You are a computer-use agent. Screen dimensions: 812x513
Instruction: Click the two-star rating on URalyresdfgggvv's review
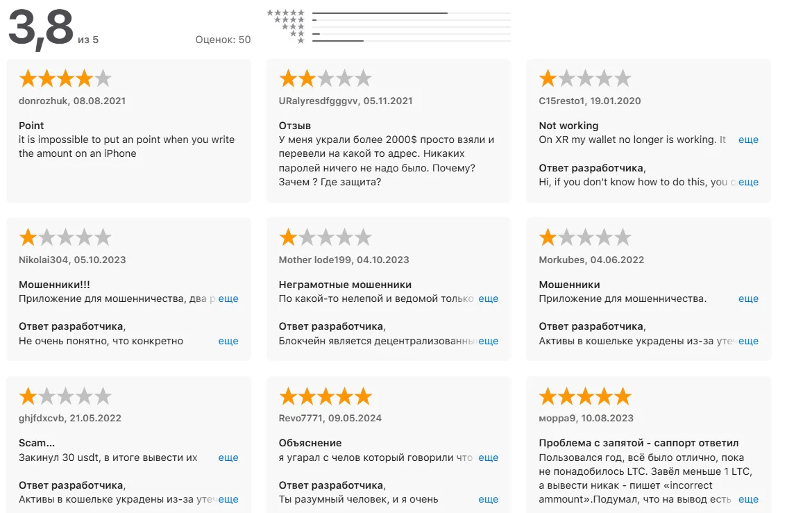(325, 78)
